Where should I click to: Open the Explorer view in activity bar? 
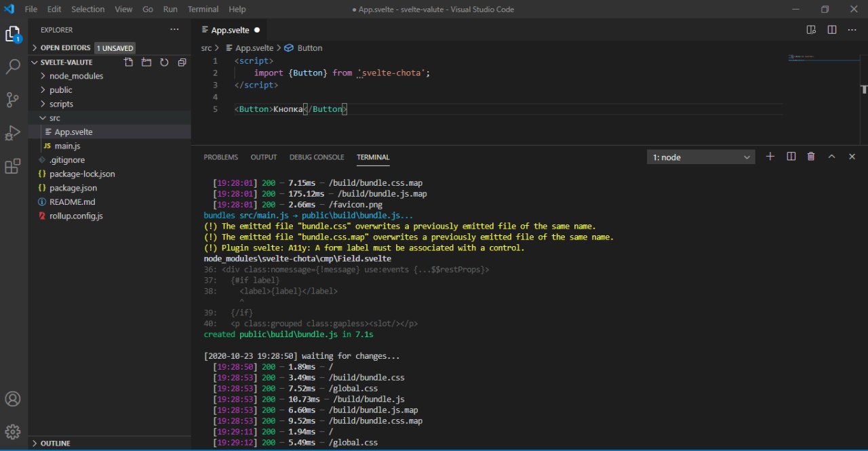point(13,34)
